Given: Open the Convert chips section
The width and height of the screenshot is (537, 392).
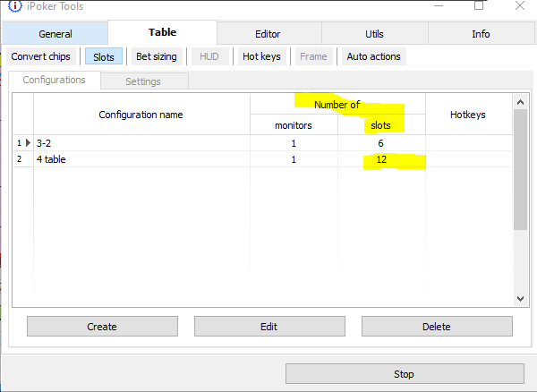Looking at the screenshot, I should coord(41,56).
